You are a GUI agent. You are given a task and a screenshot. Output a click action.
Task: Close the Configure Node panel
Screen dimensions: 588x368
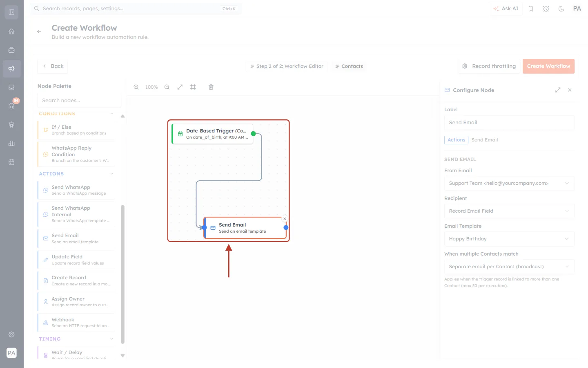(570, 90)
